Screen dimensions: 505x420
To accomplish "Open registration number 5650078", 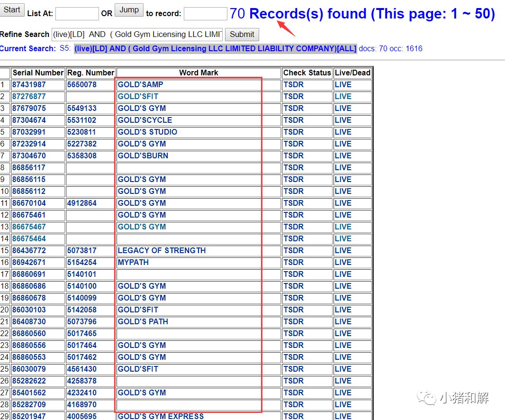I will (82, 85).
